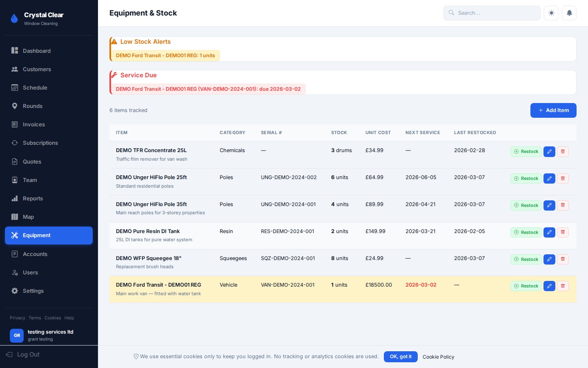Click the Schedule calendar icon
Image resolution: width=588 pixels, height=368 pixels.
[x=15, y=88]
